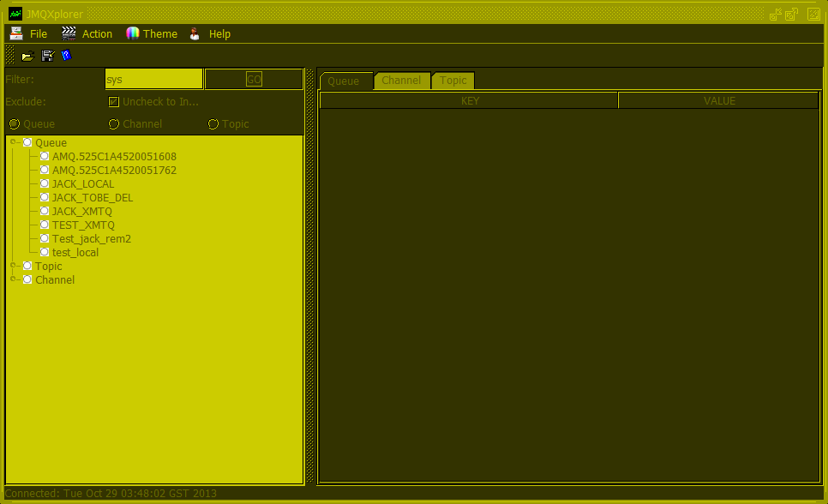Expand the Channel tree node
The height and width of the screenshot is (504, 828).
coord(12,279)
